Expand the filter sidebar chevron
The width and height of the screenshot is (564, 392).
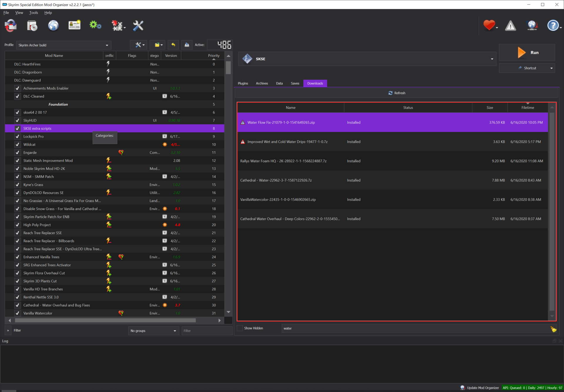click(8, 331)
